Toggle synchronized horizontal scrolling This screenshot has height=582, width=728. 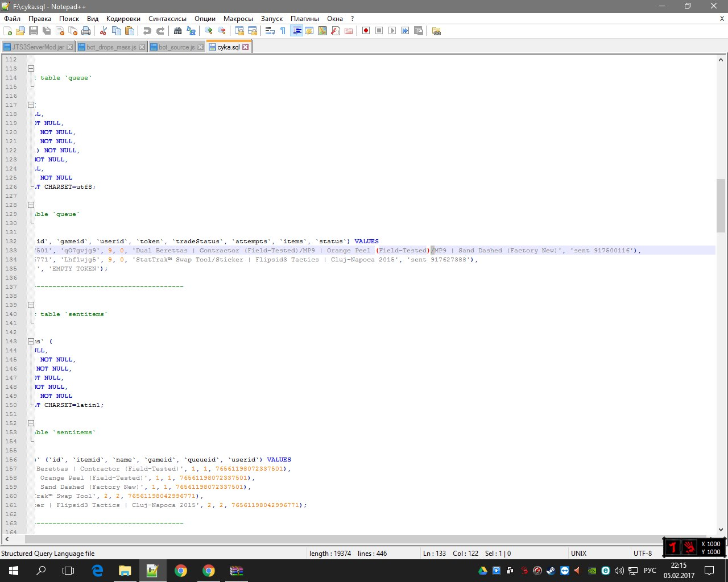[253, 31]
